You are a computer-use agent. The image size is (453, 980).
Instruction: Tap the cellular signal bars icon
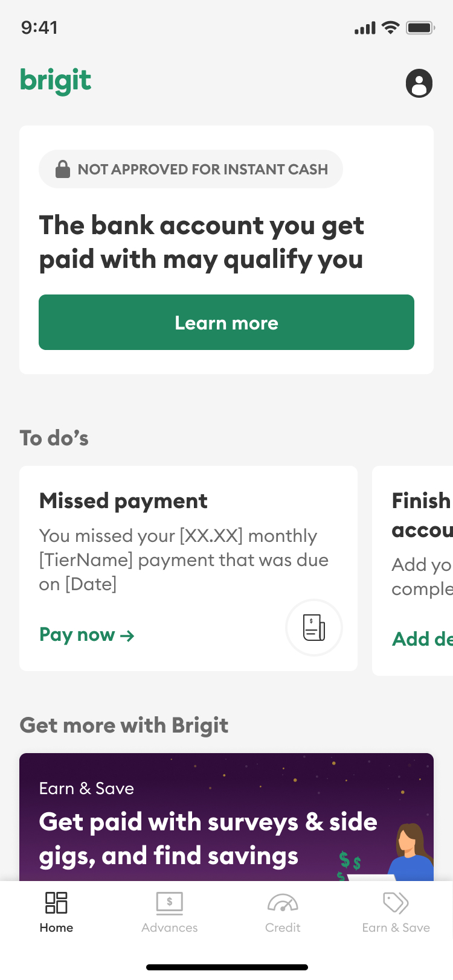(x=365, y=28)
